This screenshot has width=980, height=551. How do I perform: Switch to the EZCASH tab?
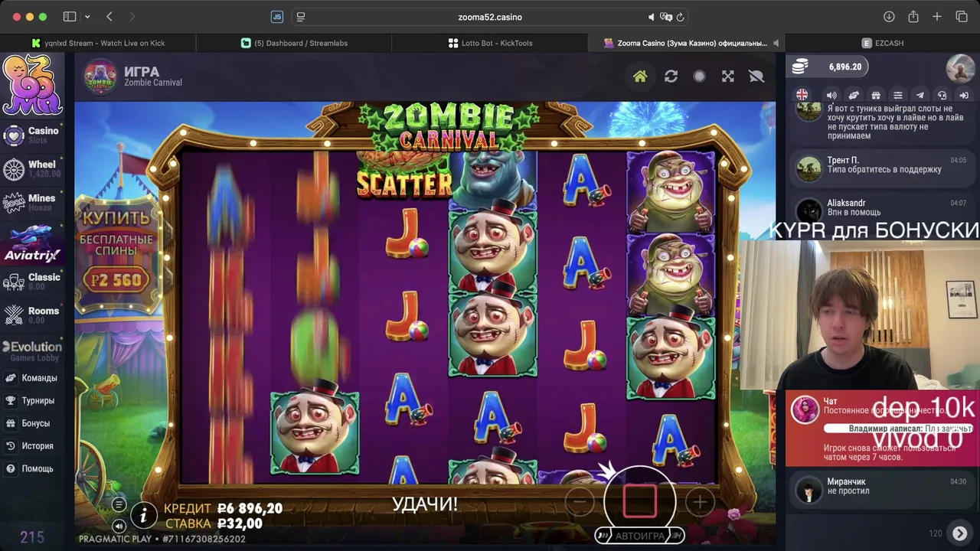(x=882, y=43)
